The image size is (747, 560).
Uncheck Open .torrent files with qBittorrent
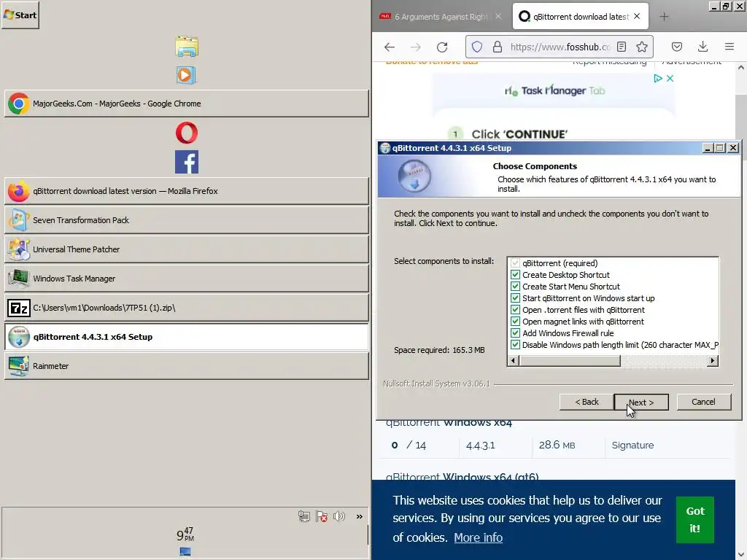tap(515, 309)
